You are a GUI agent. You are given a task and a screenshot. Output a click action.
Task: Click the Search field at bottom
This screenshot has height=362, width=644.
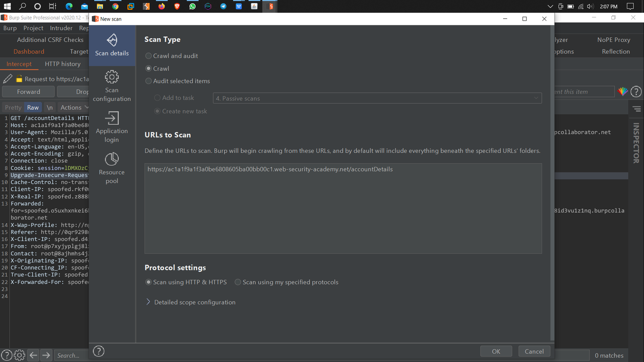tap(72, 355)
